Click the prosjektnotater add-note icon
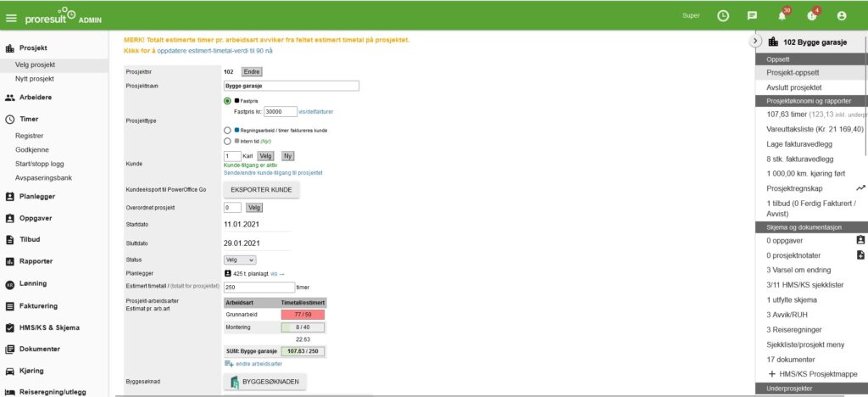This screenshot has width=868, height=397. pos(860,254)
